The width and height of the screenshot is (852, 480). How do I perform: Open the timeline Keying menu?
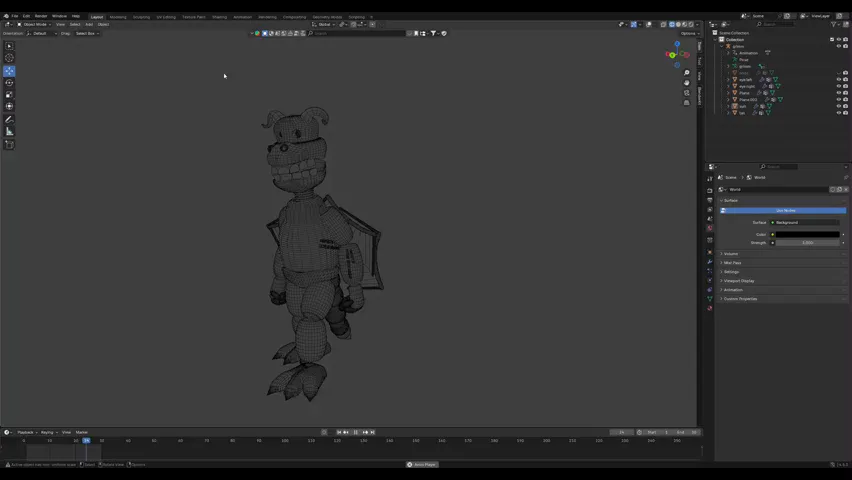click(x=48, y=433)
